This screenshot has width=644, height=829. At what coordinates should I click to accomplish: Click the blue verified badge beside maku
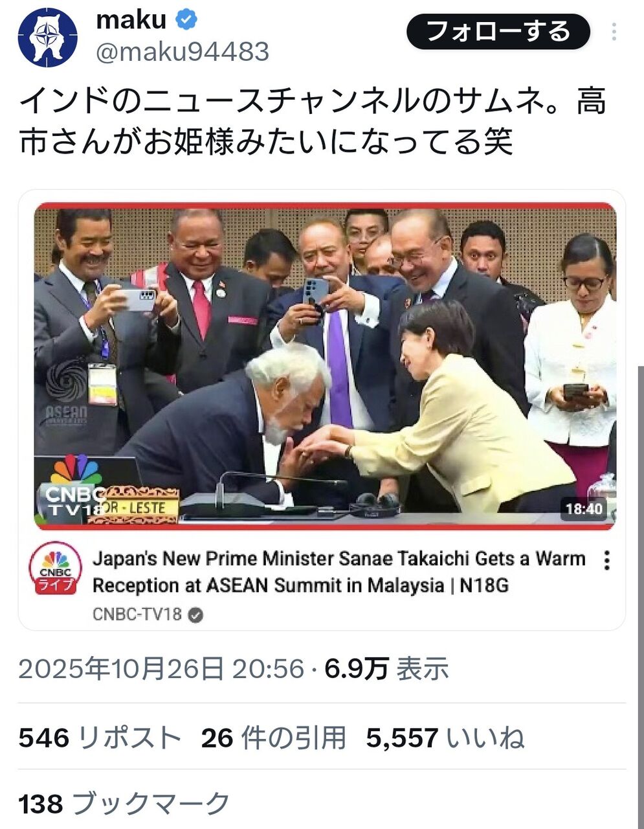(186, 20)
